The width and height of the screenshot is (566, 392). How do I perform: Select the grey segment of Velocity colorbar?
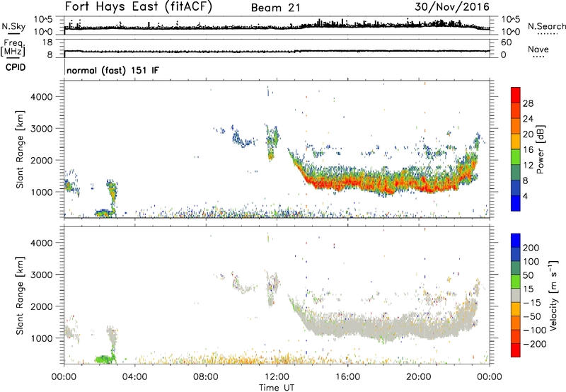pyautogui.click(x=516, y=295)
